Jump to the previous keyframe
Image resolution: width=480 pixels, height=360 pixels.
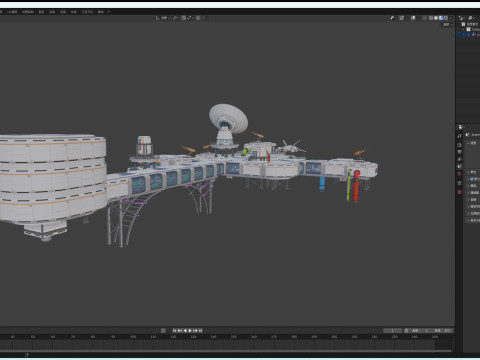(179, 330)
